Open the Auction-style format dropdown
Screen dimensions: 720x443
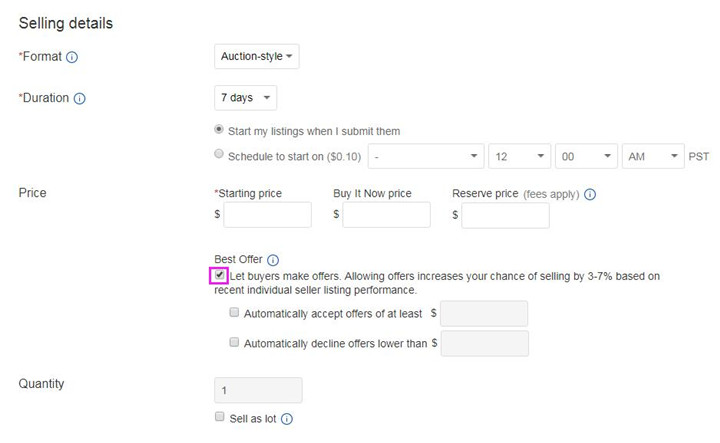(x=257, y=57)
